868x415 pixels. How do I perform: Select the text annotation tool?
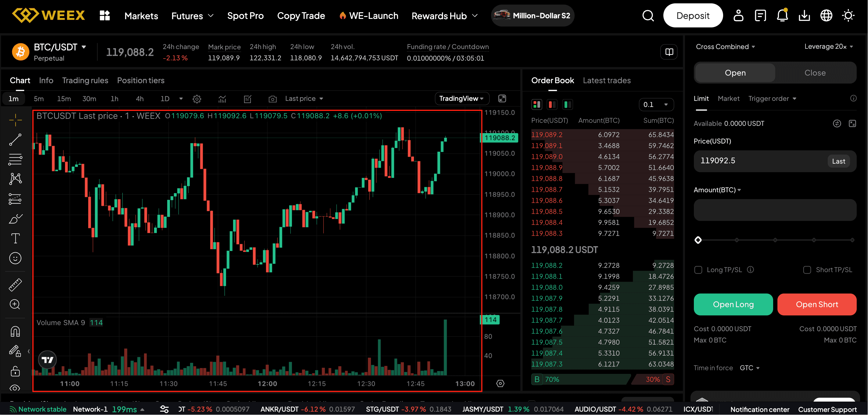pos(15,238)
